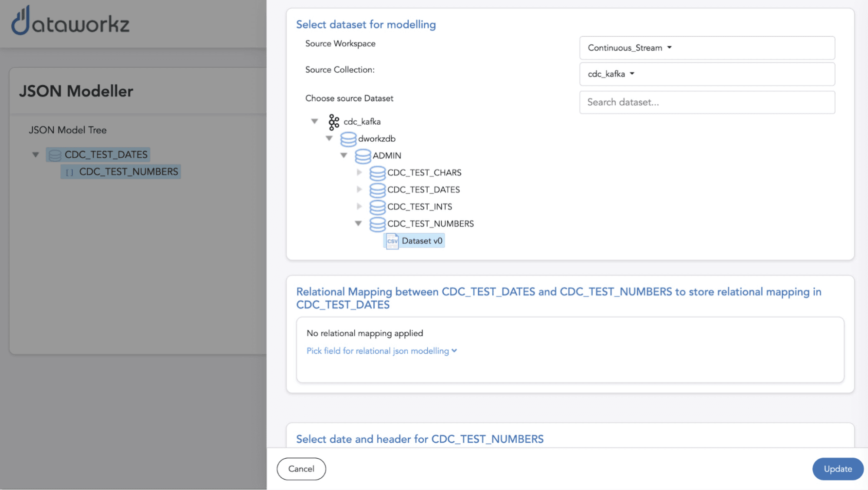The image size is (868, 490).
Task: Click in the Search dataset field
Action: (706, 103)
